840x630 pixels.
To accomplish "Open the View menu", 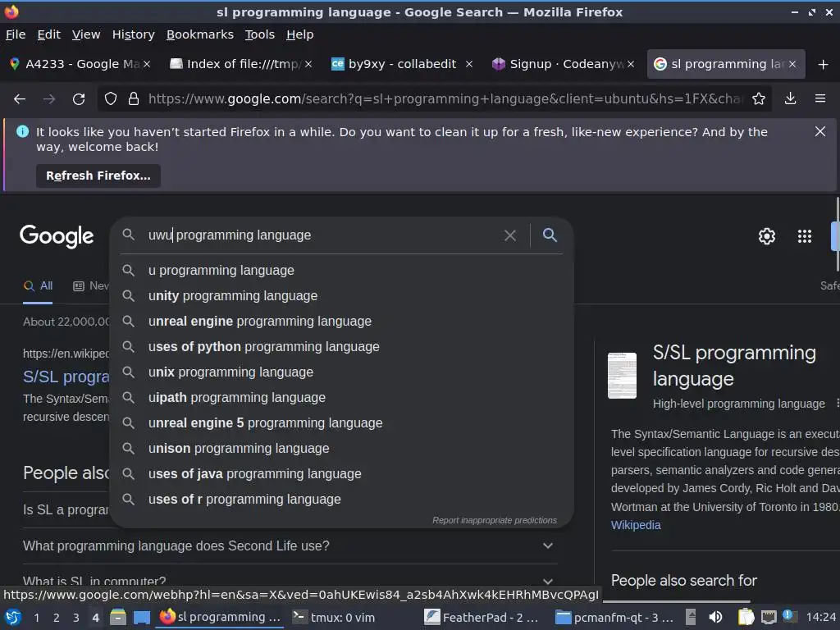I will [86, 34].
